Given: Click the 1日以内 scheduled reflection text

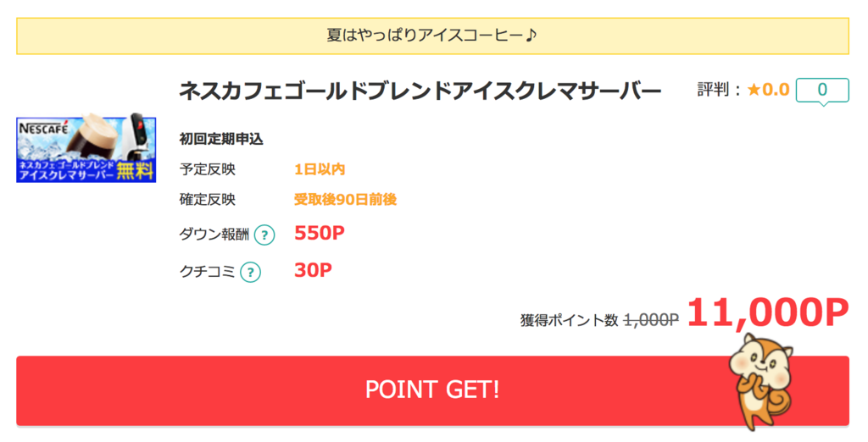Looking at the screenshot, I should 320,169.
